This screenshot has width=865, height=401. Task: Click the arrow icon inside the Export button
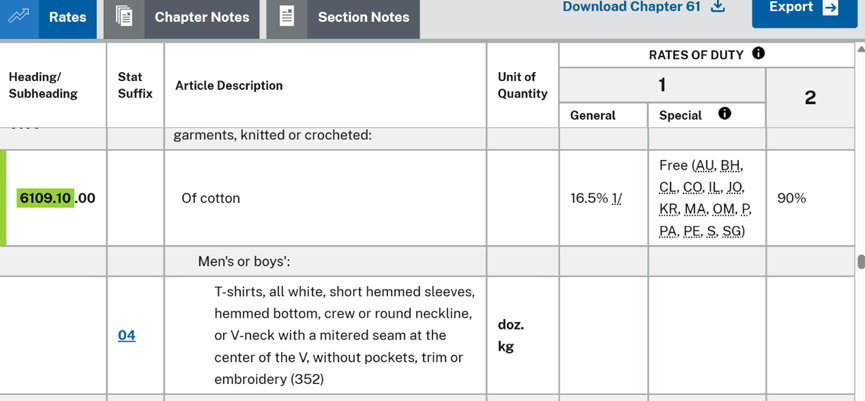830,8
